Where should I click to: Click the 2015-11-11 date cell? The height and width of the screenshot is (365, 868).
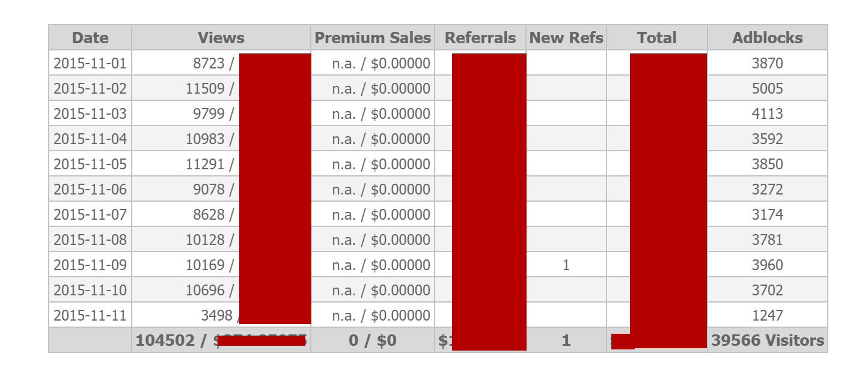[x=90, y=315]
